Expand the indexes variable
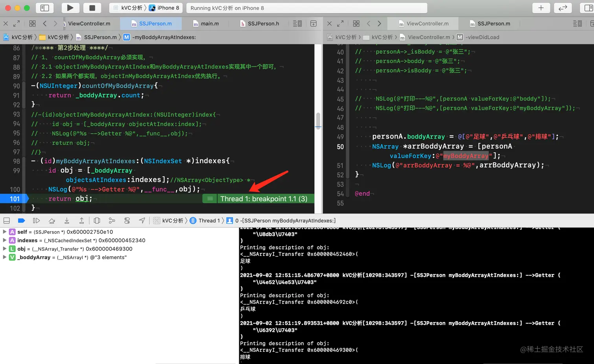 point(5,240)
